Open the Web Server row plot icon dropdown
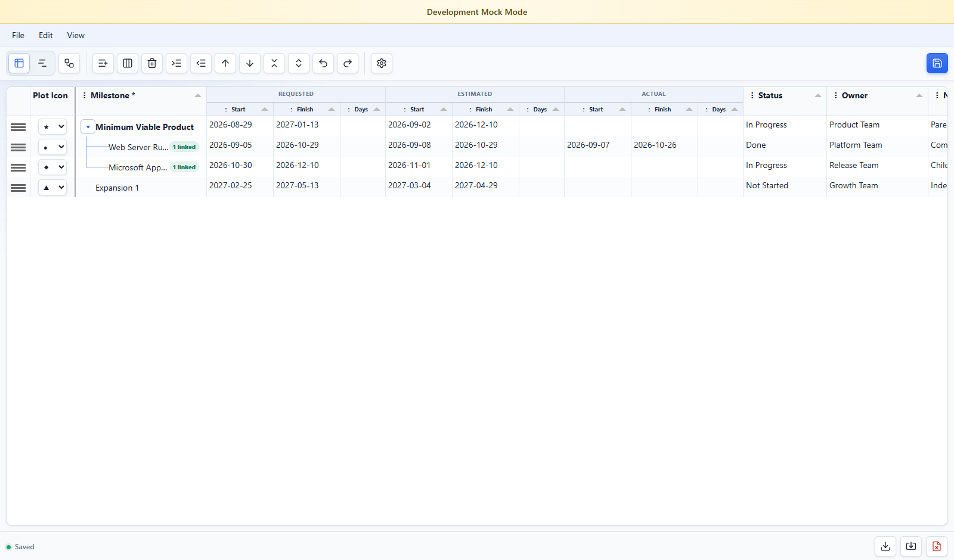 [x=52, y=147]
